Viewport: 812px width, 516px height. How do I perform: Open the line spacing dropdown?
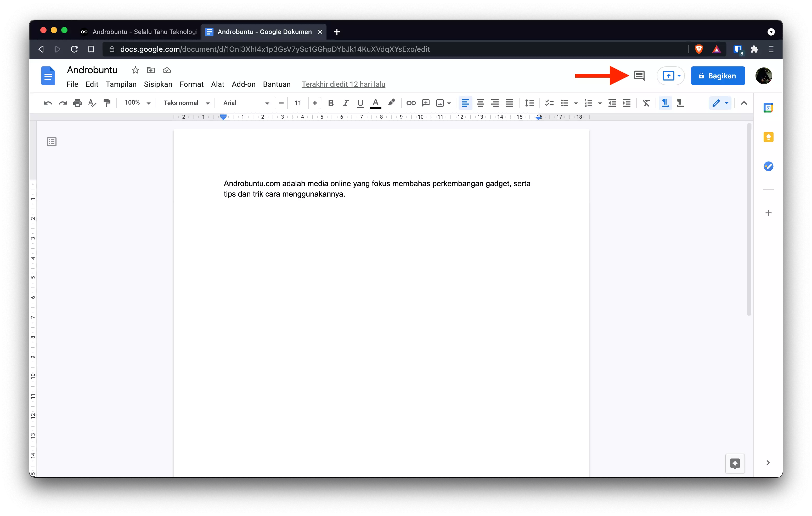click(529, 103)
